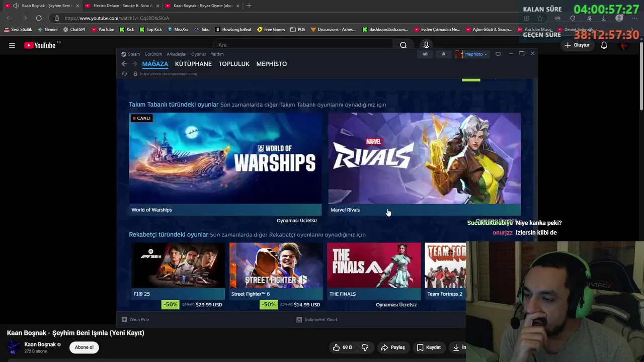
Task: Open the Free Games bookmark
Action: pos(271,30)
